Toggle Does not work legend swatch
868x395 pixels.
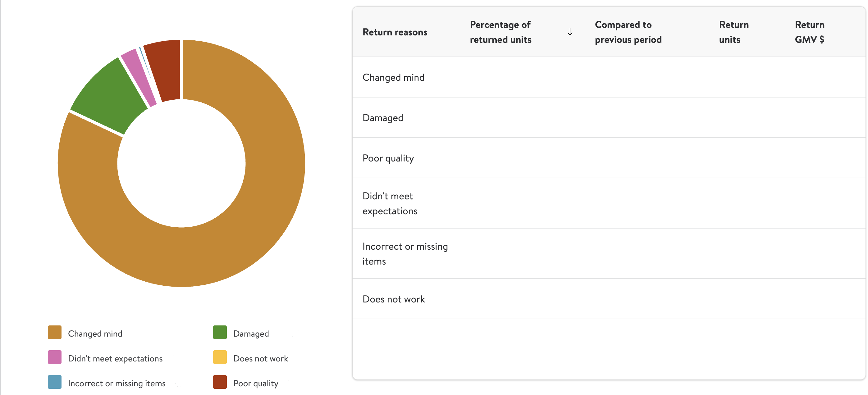220,357
